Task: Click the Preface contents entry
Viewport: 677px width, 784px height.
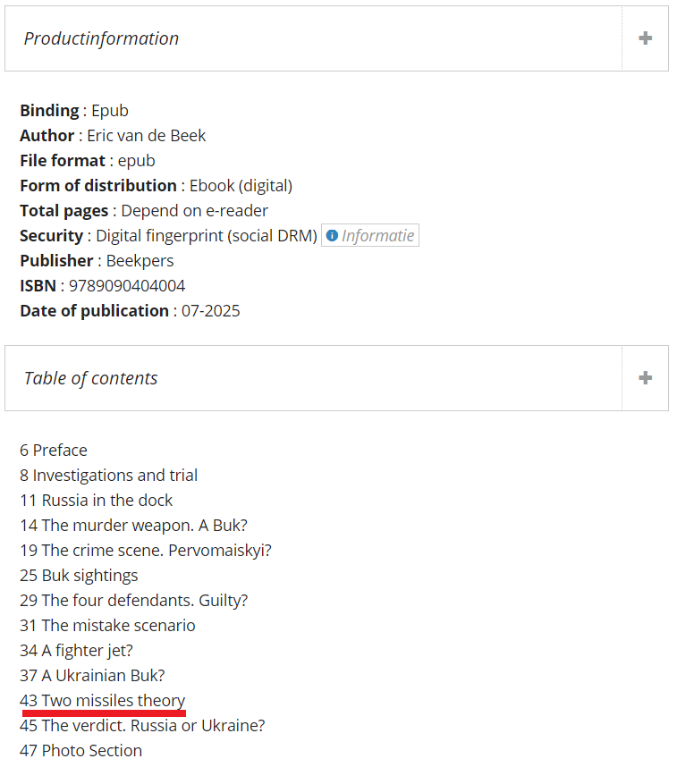Action: 54,450
